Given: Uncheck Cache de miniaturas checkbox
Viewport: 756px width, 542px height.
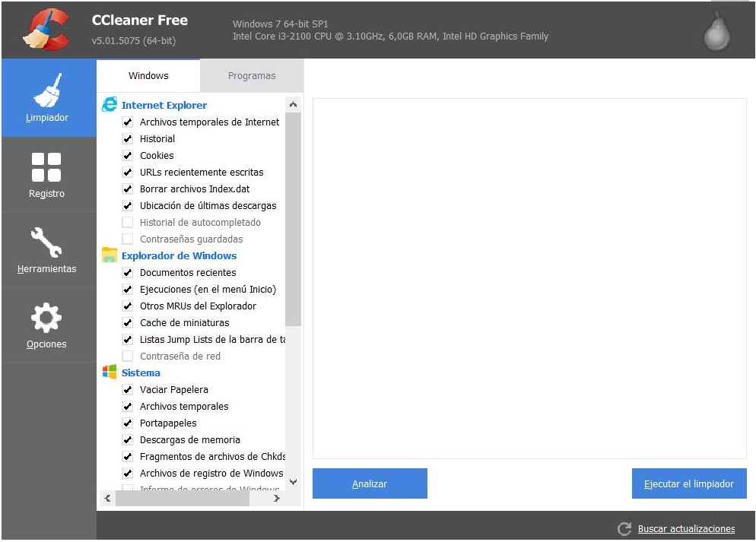Looking at the screenshot, I should pyautogui.click(x=127, y=323).
